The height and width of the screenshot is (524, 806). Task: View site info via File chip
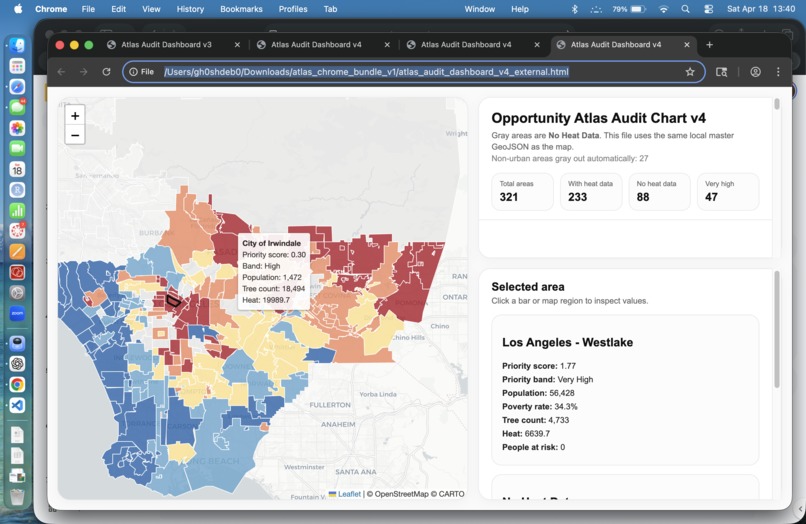(x=142, y=72)
